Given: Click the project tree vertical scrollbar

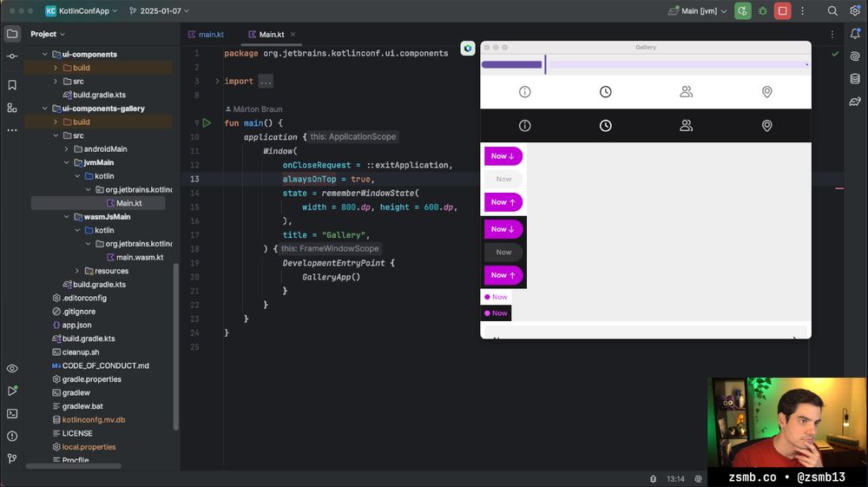Looking at the screenshot, I should 176,346.
